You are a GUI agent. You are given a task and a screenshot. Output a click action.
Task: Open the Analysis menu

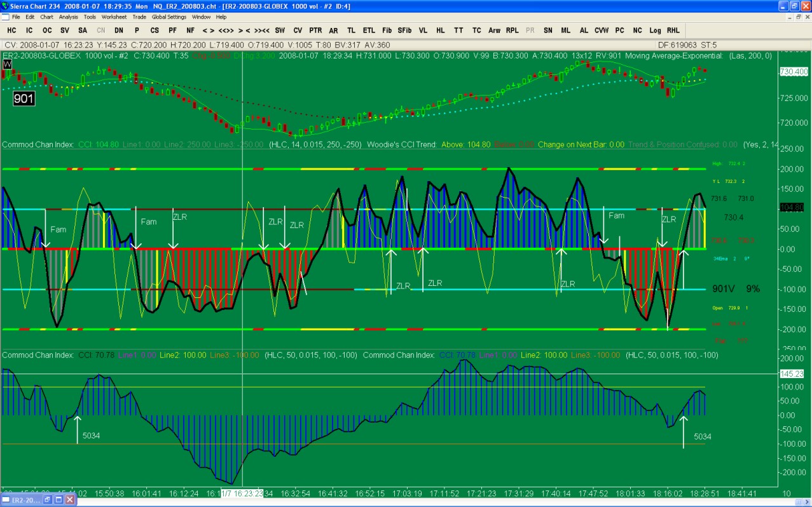69,17
